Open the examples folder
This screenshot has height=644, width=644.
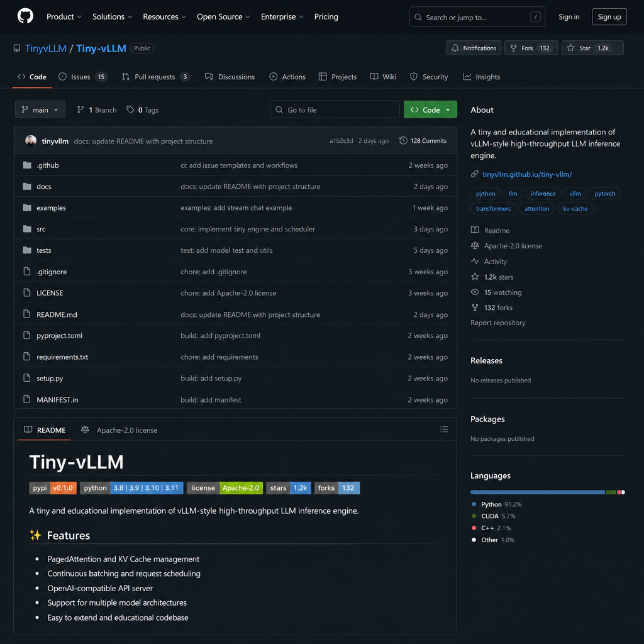tap(51, 208)
